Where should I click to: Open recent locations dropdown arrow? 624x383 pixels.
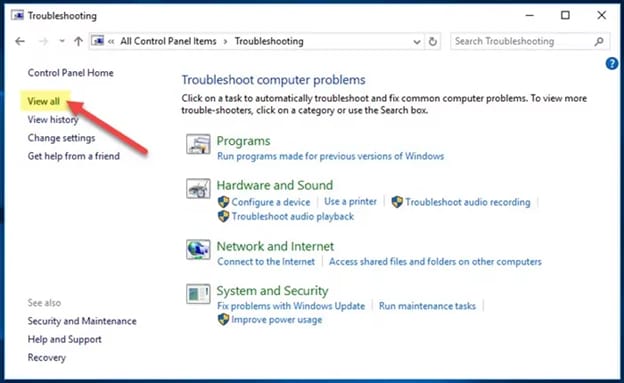coord(62,41)
